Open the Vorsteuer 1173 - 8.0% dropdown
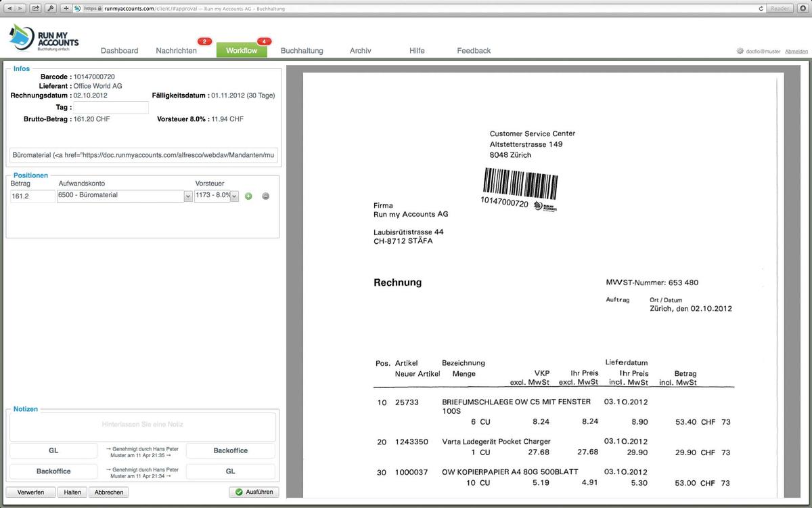The height and width of the screenshot is (508, 812). [217, 196]
